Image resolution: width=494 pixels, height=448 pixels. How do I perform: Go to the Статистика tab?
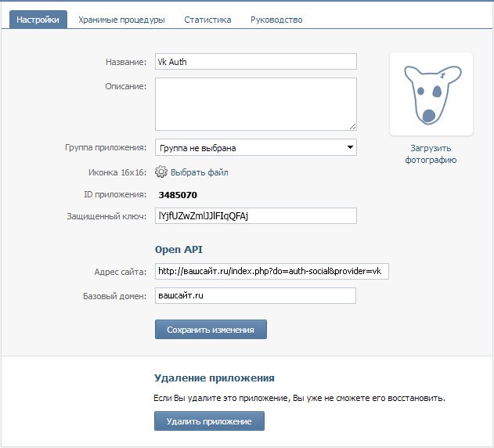point(207,20)
